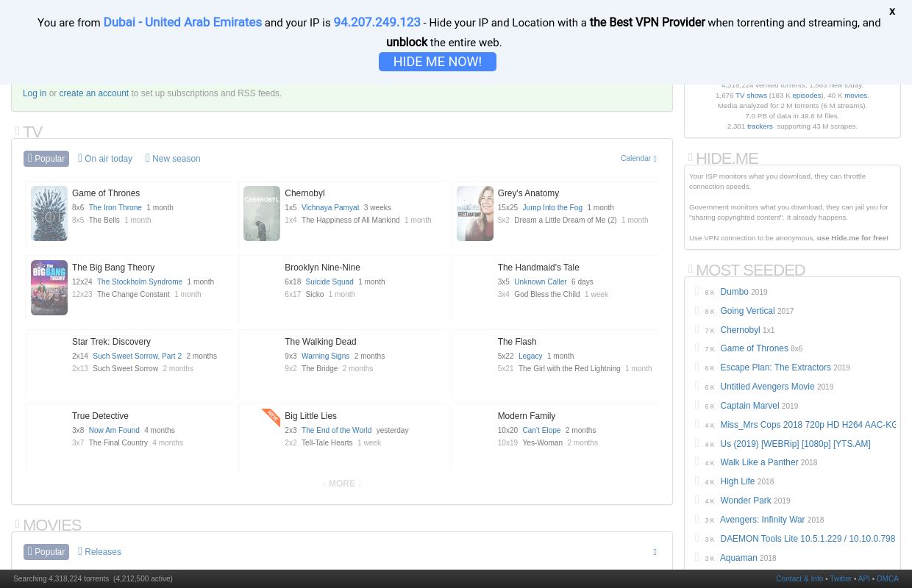
Task: Open Contact & Info footer link
Action: pos(799,579)
